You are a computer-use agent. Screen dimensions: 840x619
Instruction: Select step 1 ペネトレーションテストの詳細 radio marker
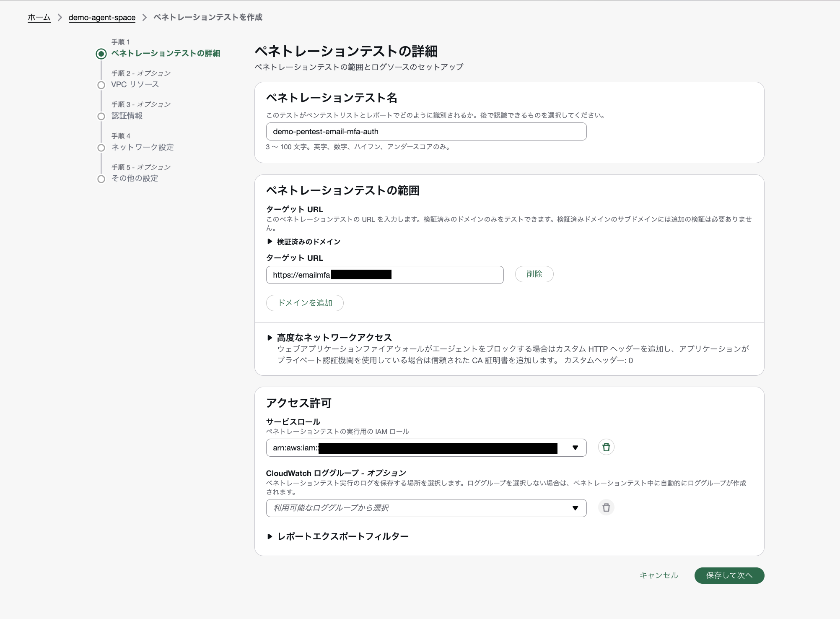[x=101, y=54]
